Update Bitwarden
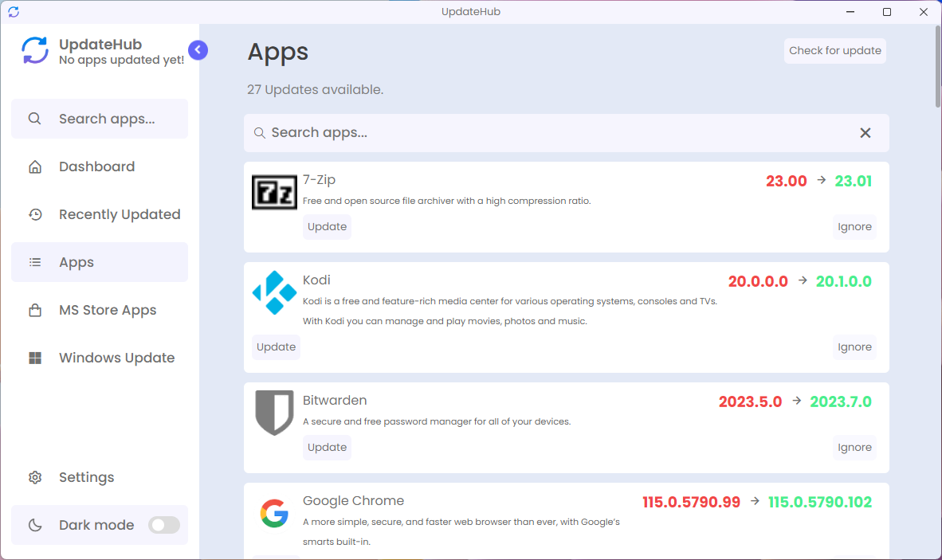 pyautogui.click(x=327, y=447)
